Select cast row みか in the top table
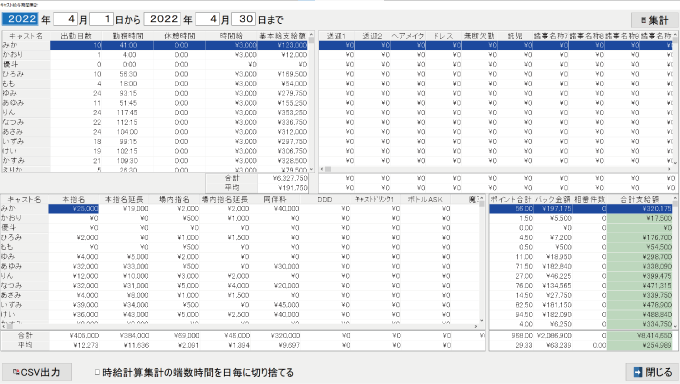 tap(155, 45)
